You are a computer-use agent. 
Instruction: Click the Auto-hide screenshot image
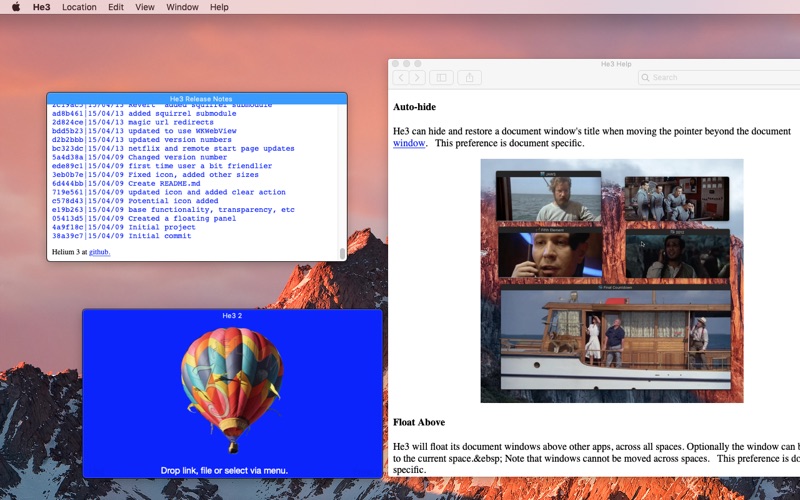coord(612,281)
